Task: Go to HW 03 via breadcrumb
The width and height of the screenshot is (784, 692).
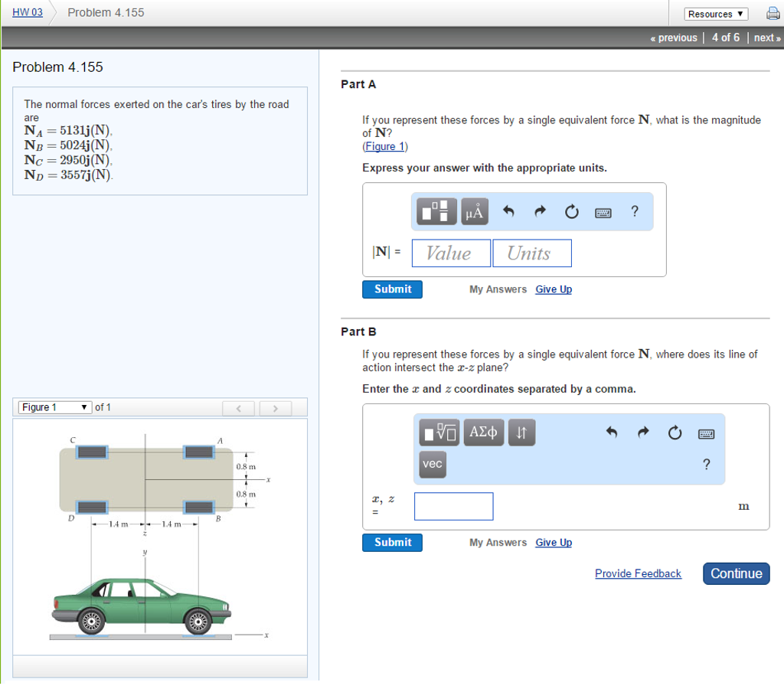Action: [x=26, y=11]
